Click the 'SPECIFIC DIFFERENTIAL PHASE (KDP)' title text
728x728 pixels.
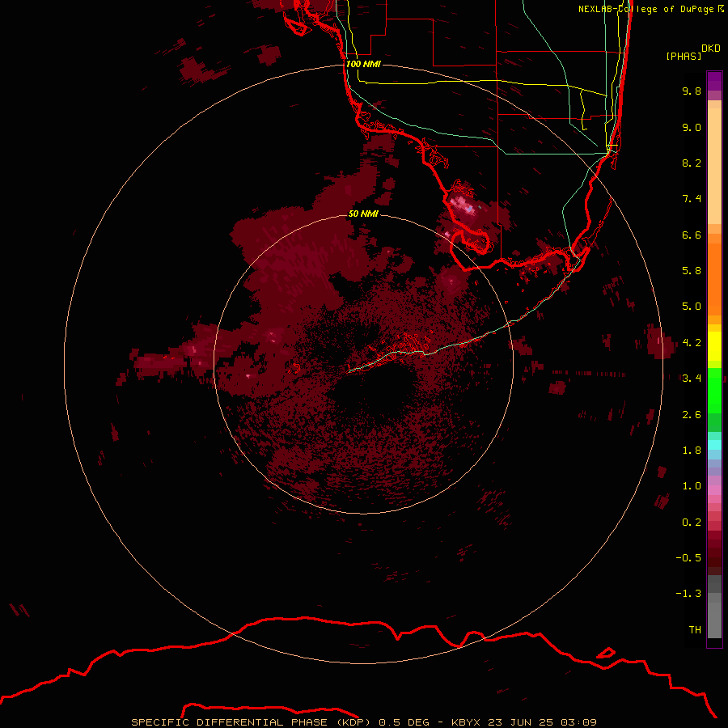click(251, 722)
